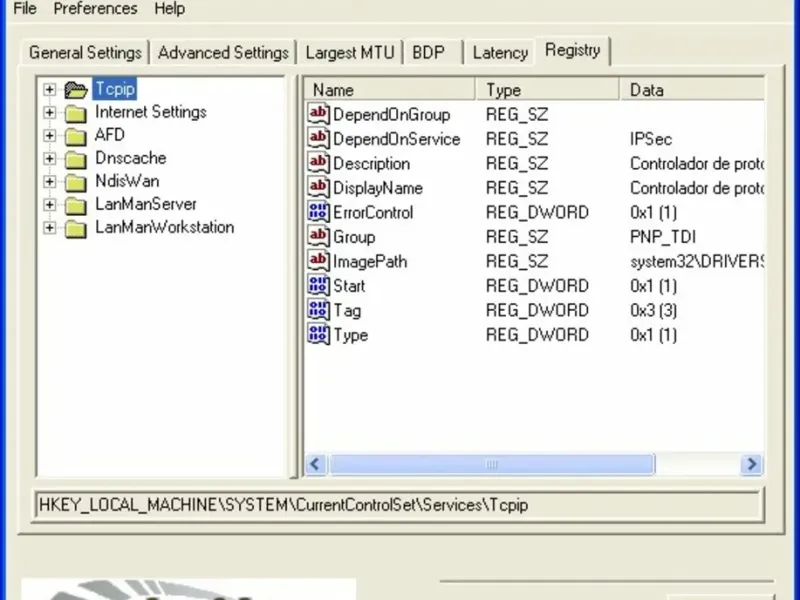Select the LanManWorkstation tree label
This screenshot has width=800, height=600.
point(164,228)
